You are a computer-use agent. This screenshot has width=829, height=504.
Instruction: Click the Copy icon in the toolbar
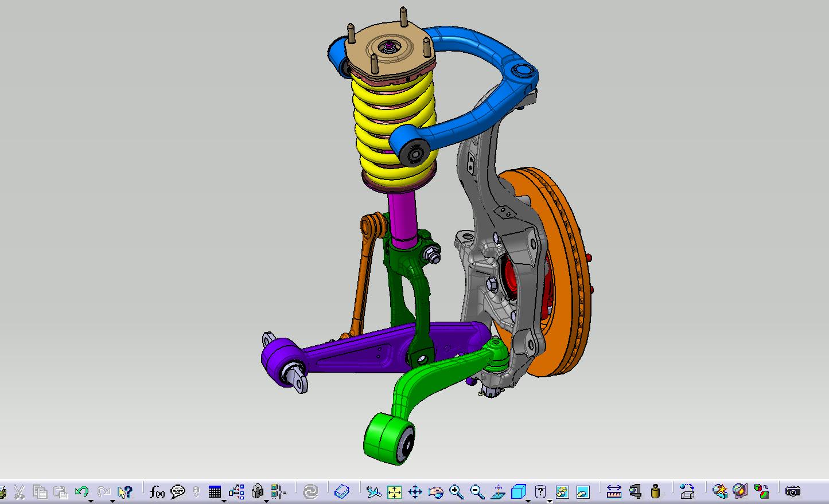[x=40, y=491]
